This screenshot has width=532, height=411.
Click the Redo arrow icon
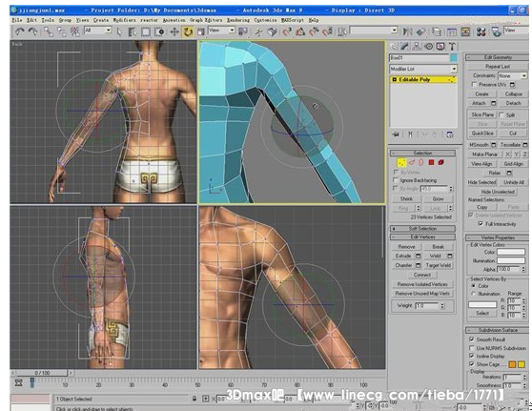pos(32,31)
